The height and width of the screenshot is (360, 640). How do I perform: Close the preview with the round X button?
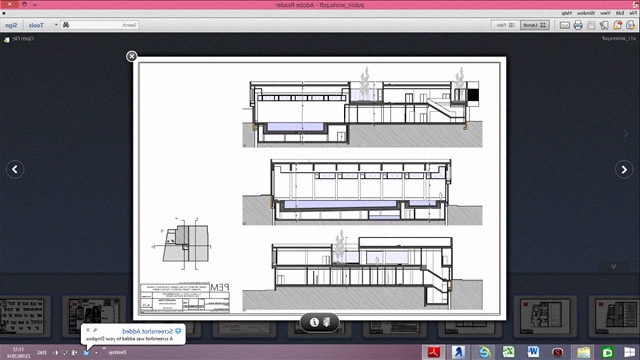pyautogui.click(x=131, y=56)
